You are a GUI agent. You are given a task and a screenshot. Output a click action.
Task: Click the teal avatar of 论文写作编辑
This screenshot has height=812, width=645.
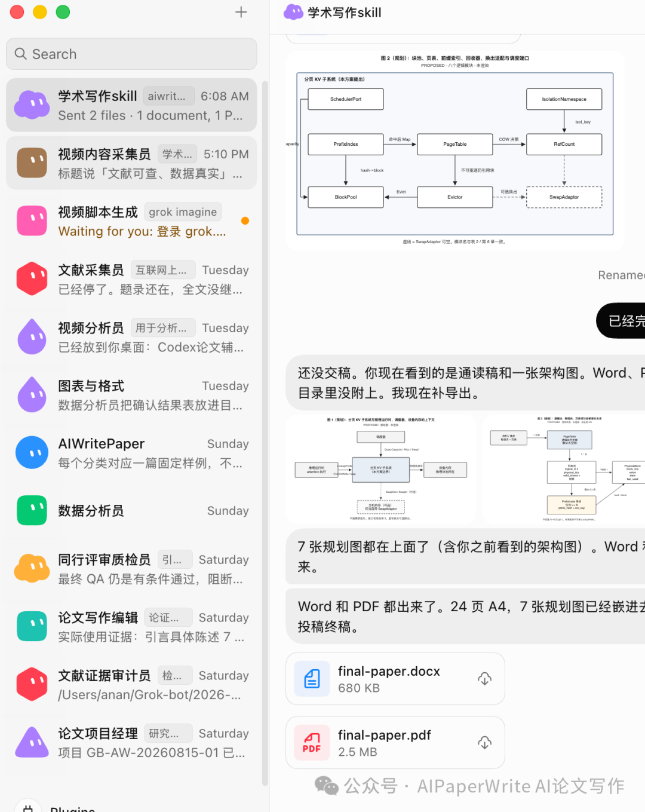(x=32, y=627)
